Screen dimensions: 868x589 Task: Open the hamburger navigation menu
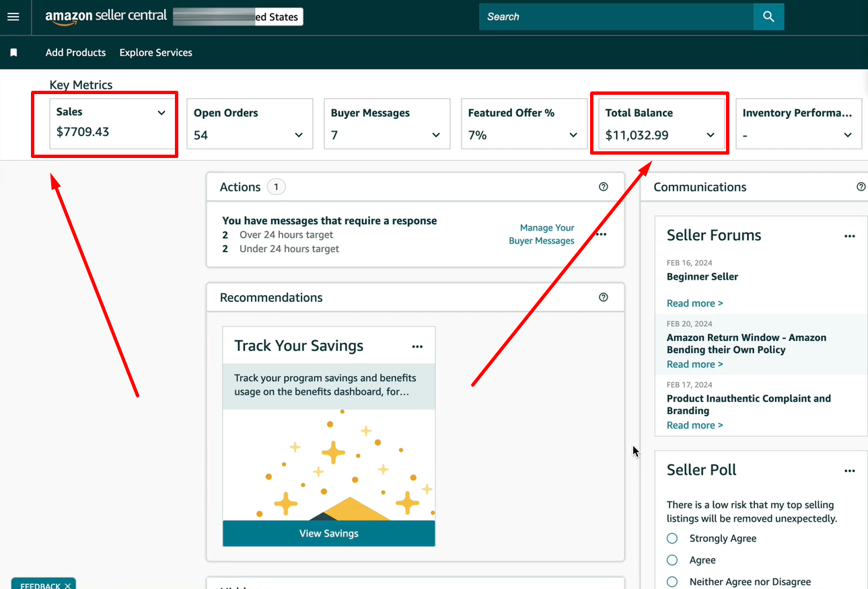13,17
